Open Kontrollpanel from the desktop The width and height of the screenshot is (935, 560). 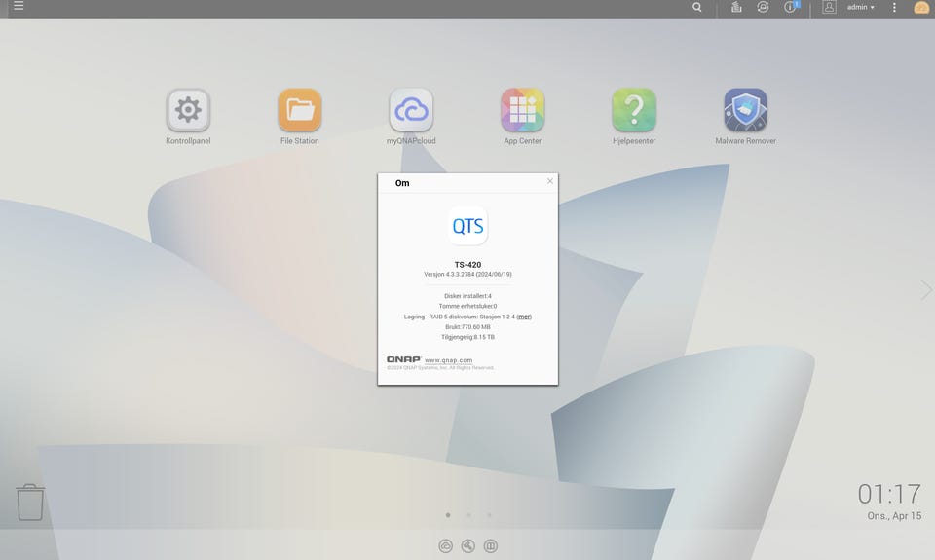point(188,110)
